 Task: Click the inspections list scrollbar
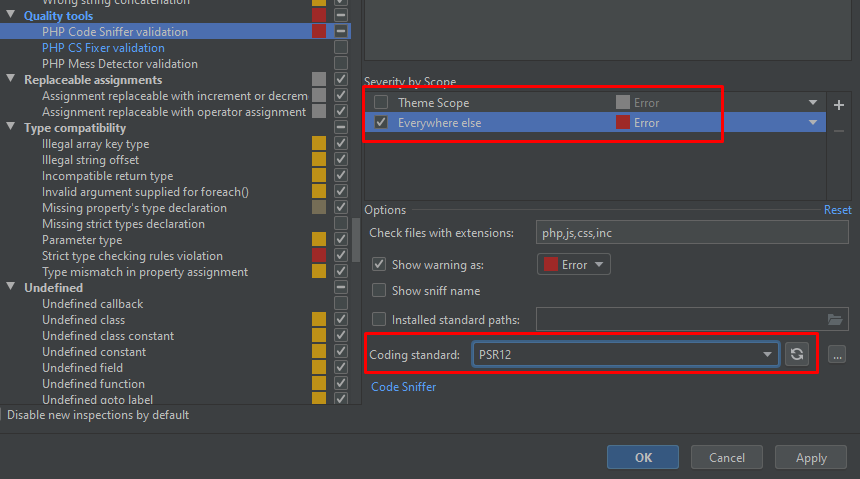(356, 240)
